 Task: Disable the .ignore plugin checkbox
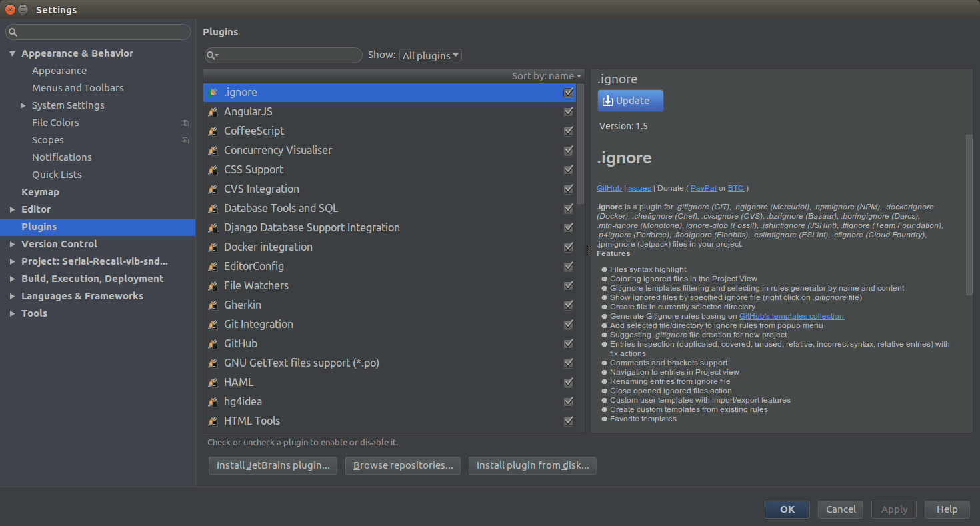569,93
